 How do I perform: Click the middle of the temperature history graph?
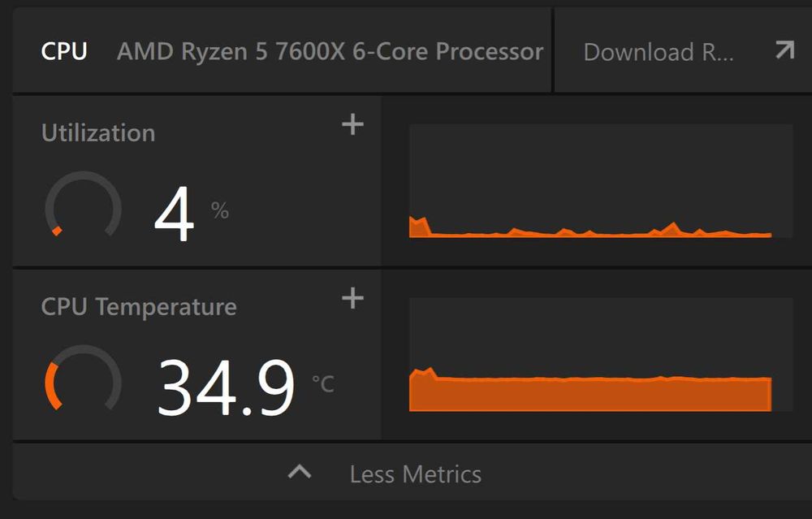(x=590, y=394)
